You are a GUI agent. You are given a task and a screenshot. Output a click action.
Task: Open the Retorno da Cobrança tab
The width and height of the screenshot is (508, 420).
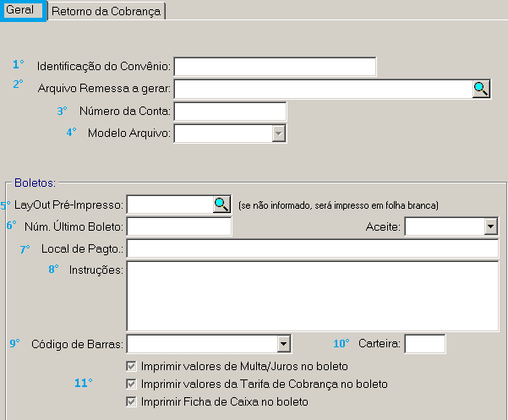(107, 11)
